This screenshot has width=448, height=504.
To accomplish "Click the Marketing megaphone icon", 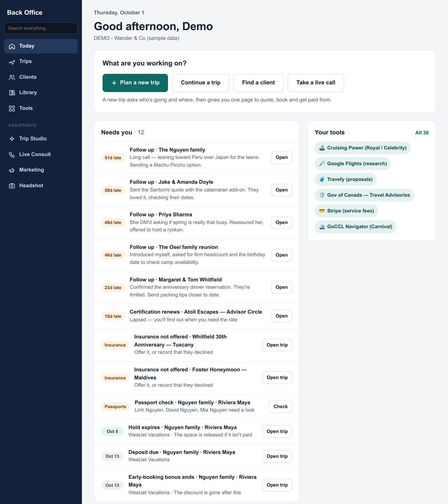I will pyautogui.click(x=12, y=170).
